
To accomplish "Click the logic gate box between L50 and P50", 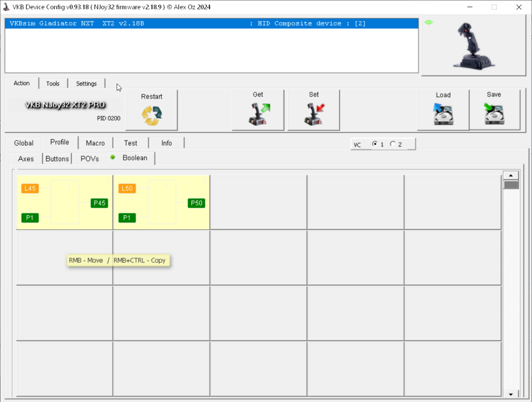I will pyautogui.click(x=162, y=202).
